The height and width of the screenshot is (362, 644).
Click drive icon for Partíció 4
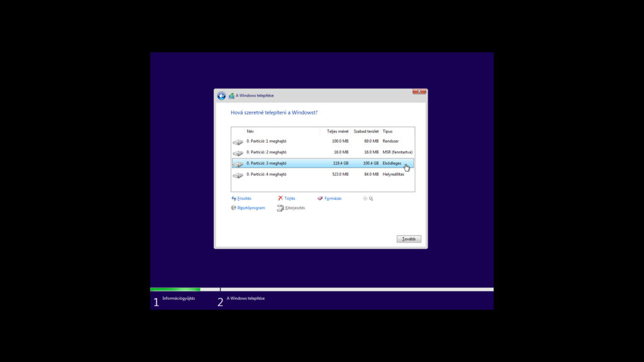[x=238, y=175]
